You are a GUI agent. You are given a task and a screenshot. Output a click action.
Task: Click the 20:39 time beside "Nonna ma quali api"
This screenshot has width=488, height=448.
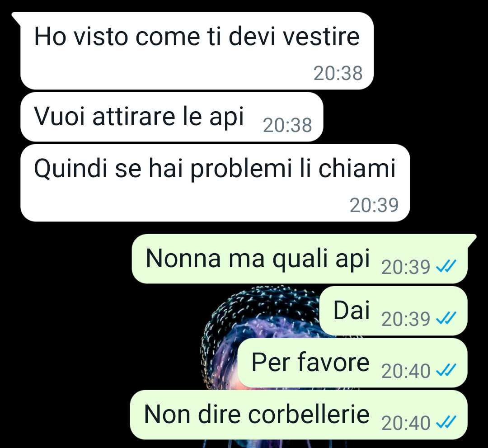click(x=406, y=267)
